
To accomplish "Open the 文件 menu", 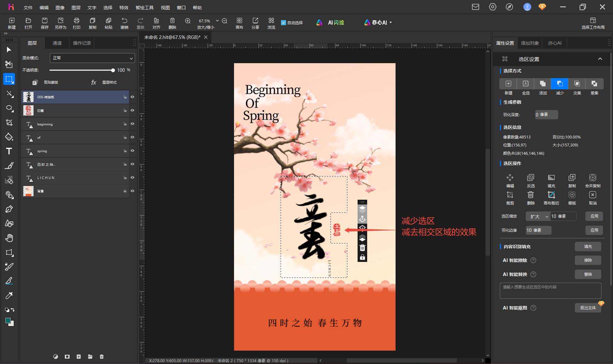I will (28, 8).
